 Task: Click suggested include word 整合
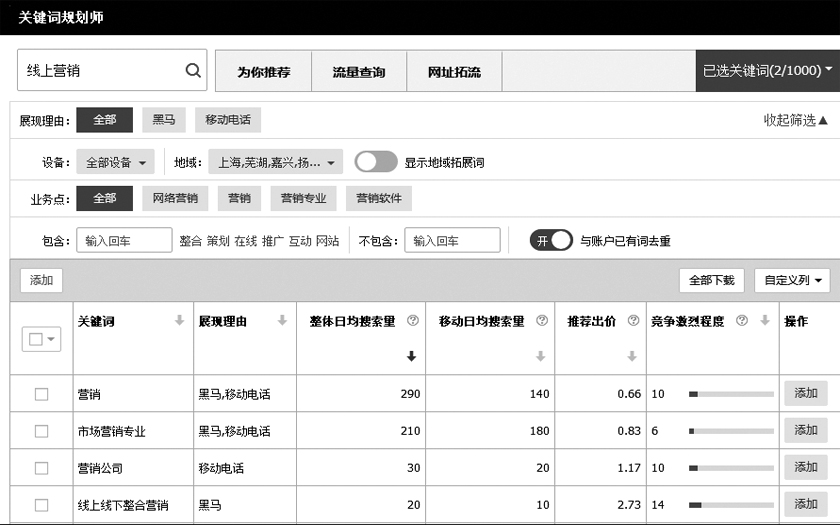(x=190, y=241)
